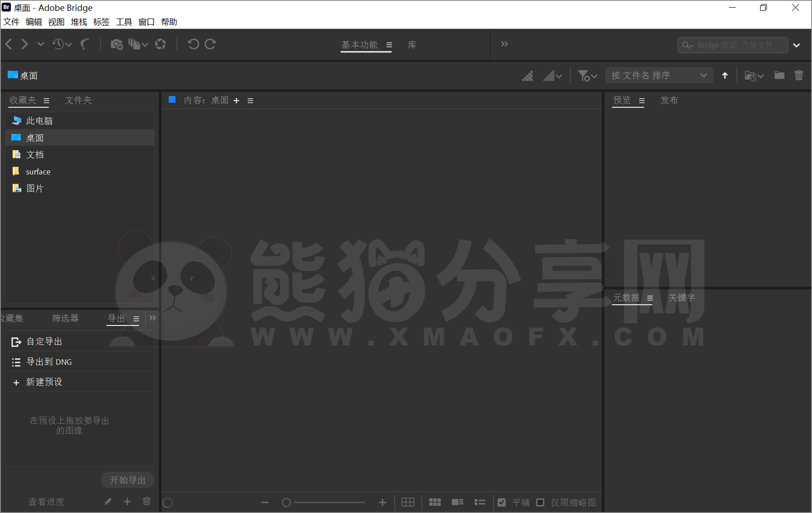The width and height of the screenshot is (812, 513).
Task: Switch content view to list view icon
Action: click(479, 502)
